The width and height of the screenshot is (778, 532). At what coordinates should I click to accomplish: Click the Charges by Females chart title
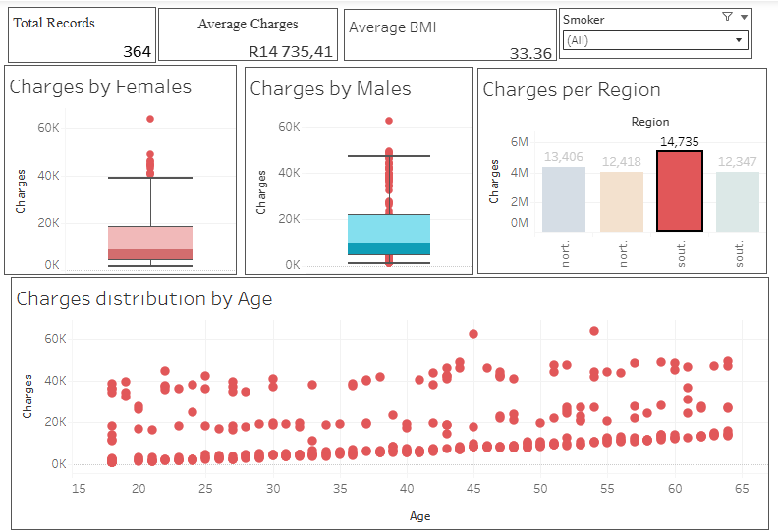click(x=100, y=87)
